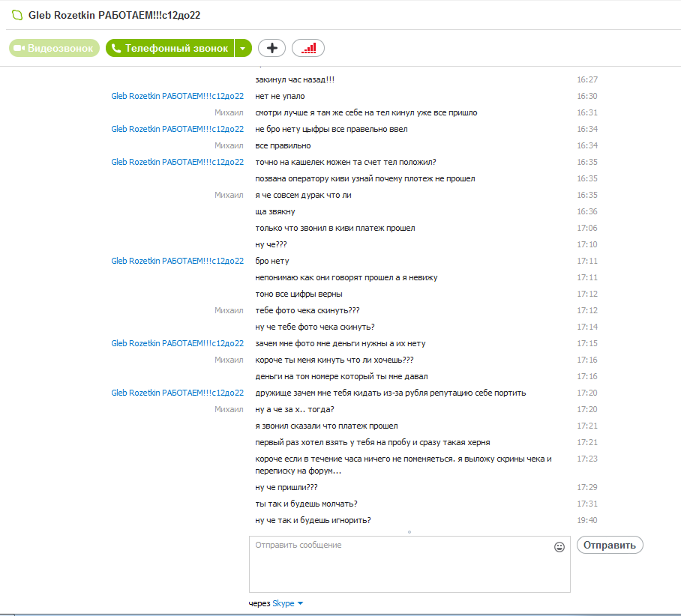Viewport: 681px width, 616px height.
Task: Check the call quality signal bars icon
Action: [x=308, y=48]
